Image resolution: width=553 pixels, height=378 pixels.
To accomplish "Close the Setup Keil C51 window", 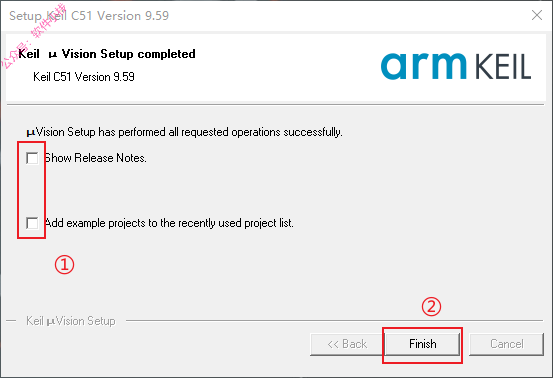I will point(537,15).
